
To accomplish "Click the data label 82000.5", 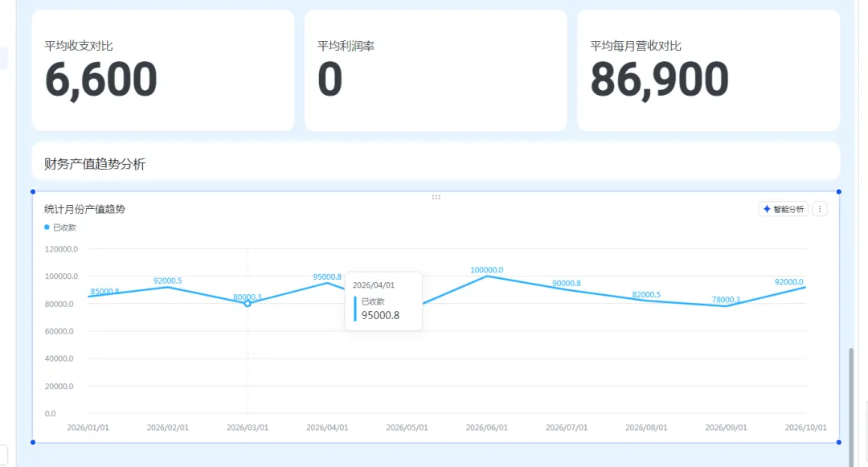I will 646,294.
